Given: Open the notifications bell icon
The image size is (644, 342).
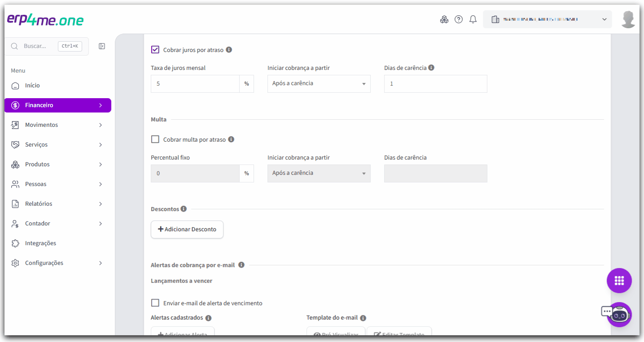Looking at the screenshot, I should click(473, 19).
